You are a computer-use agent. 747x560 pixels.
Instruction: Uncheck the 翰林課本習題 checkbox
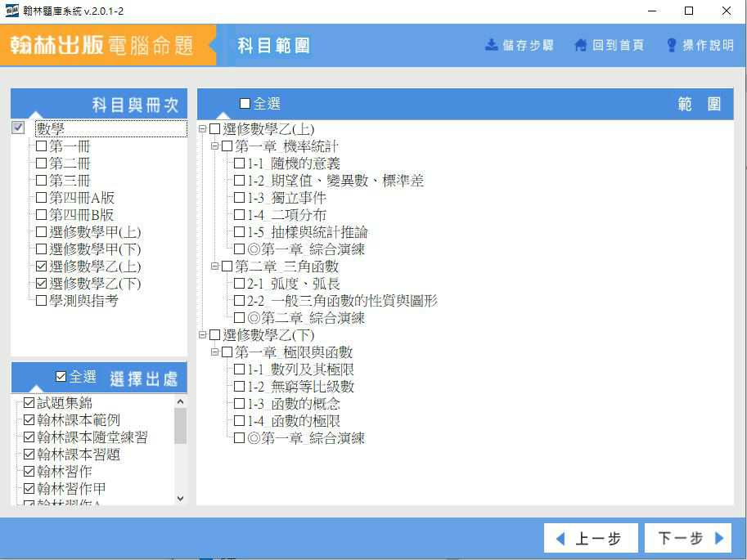[29, 455]
